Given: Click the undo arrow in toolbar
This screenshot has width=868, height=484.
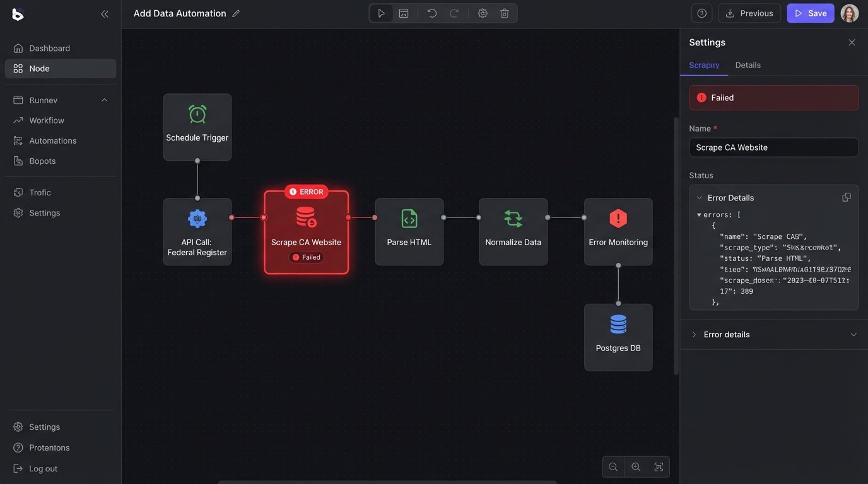Looking at the screenshot, I should coord(431,13).
